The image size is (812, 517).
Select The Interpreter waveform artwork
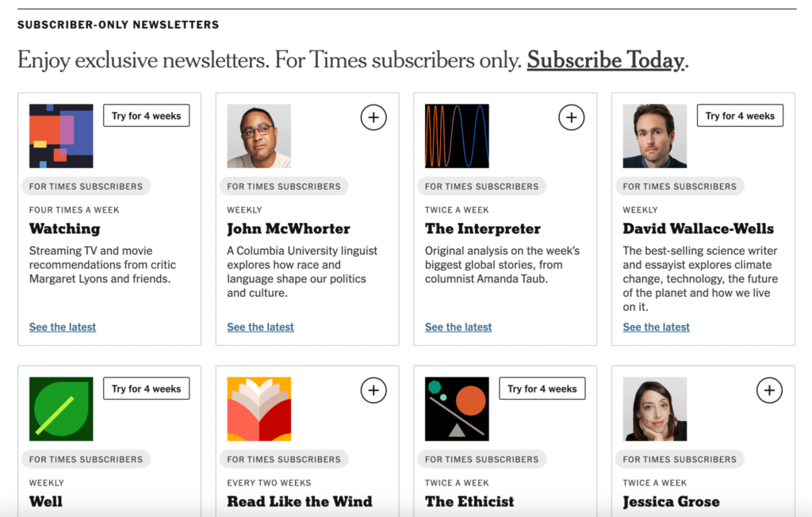(455, 136)
